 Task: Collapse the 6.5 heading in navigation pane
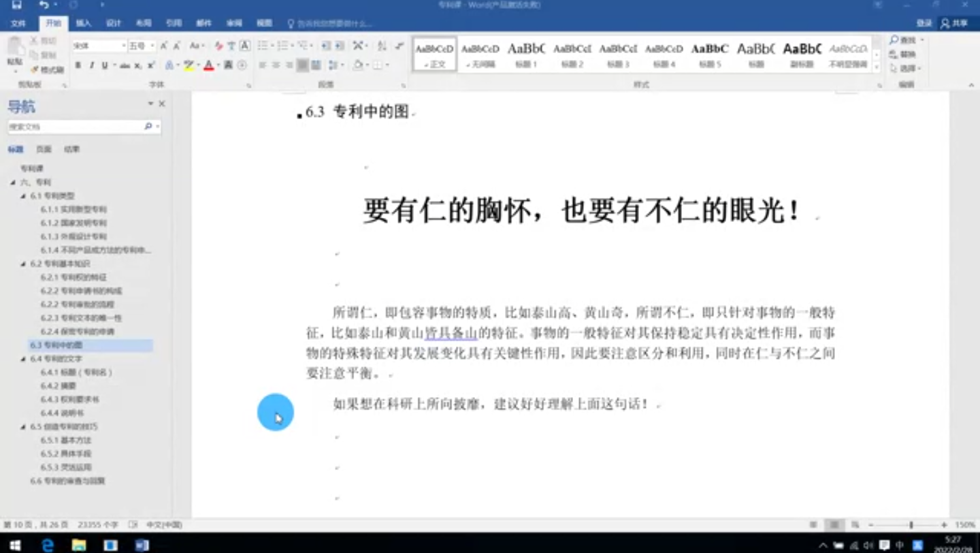(23, 427)
